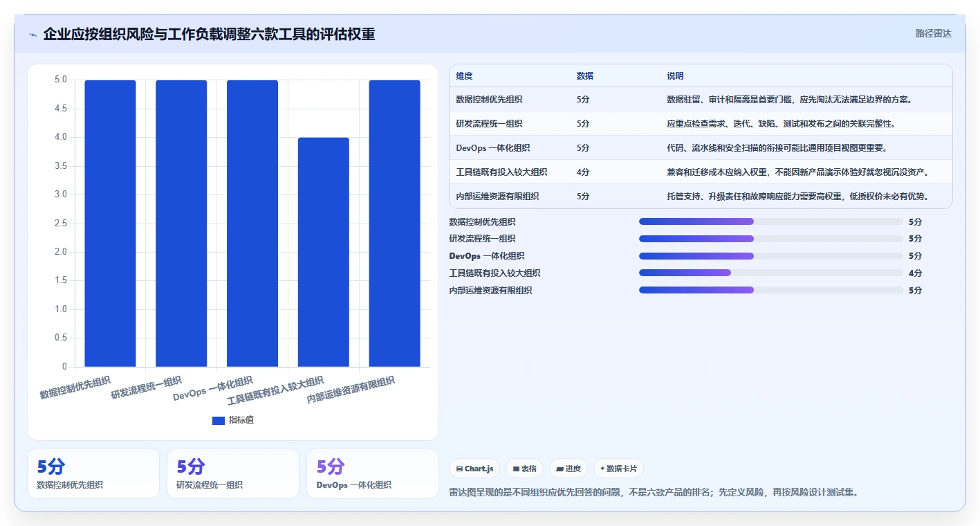The image size is (980, 526).
Task: Click the footer note starting 雷达图呈现的是
Action: (654, 493)
